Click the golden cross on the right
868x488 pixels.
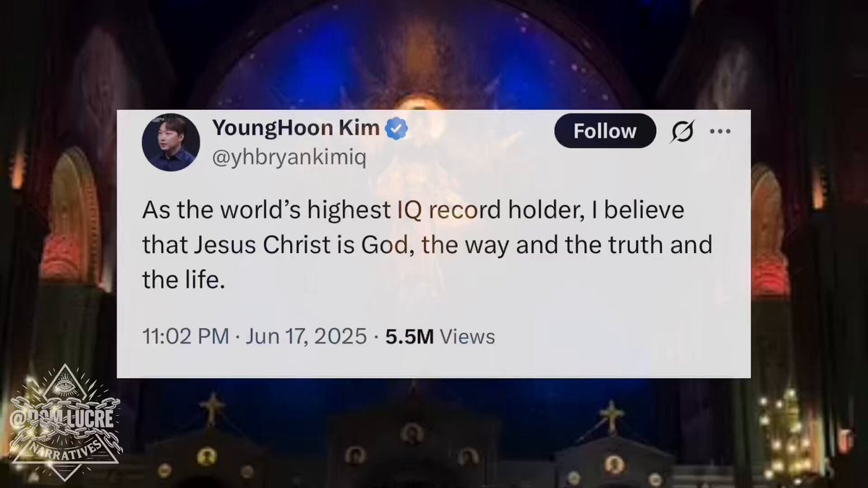(x=610, y=416)
